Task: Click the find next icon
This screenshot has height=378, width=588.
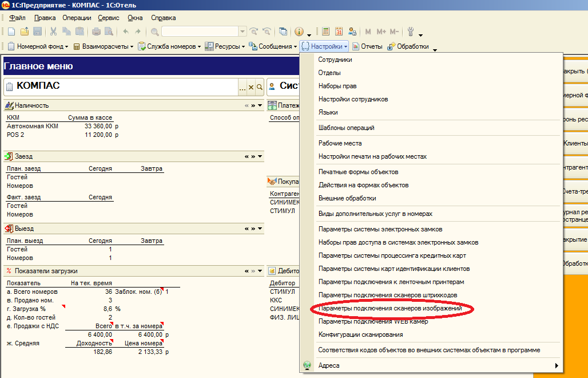Action: coord(254,32)
